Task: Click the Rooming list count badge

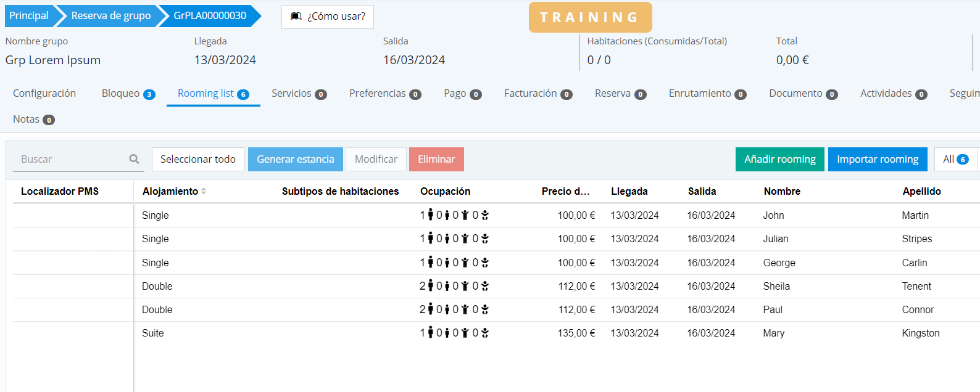Action: point(243,94)
